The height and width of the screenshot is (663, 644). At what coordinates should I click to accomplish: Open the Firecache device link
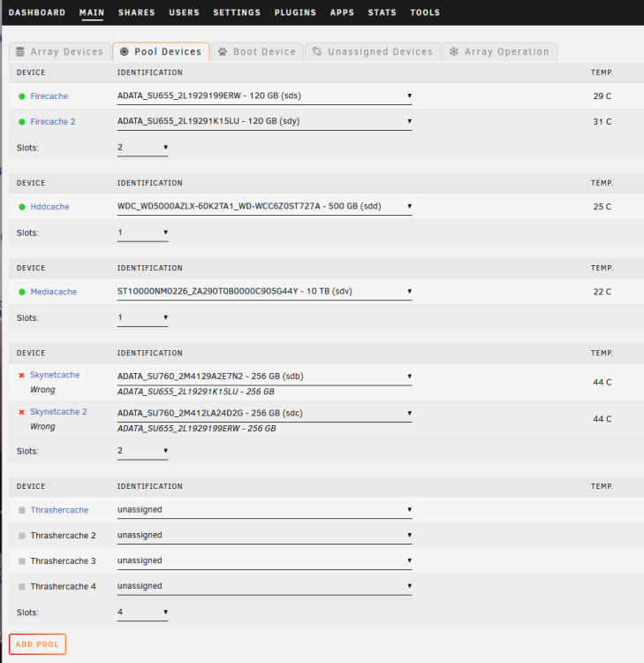coord(49,96)
